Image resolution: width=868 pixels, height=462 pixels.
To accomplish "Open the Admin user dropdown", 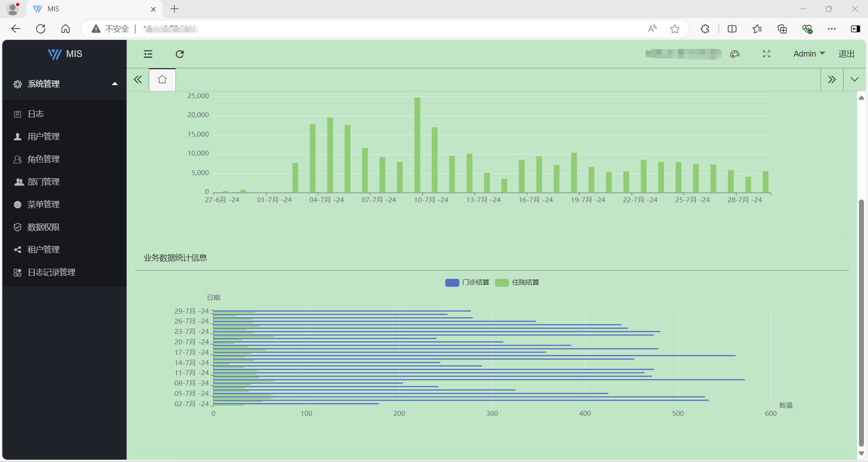I will pos(809,54).
